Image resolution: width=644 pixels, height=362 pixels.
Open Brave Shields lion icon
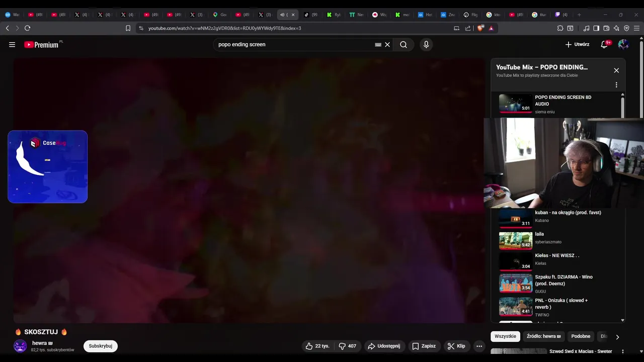click(x=480, y=28)
